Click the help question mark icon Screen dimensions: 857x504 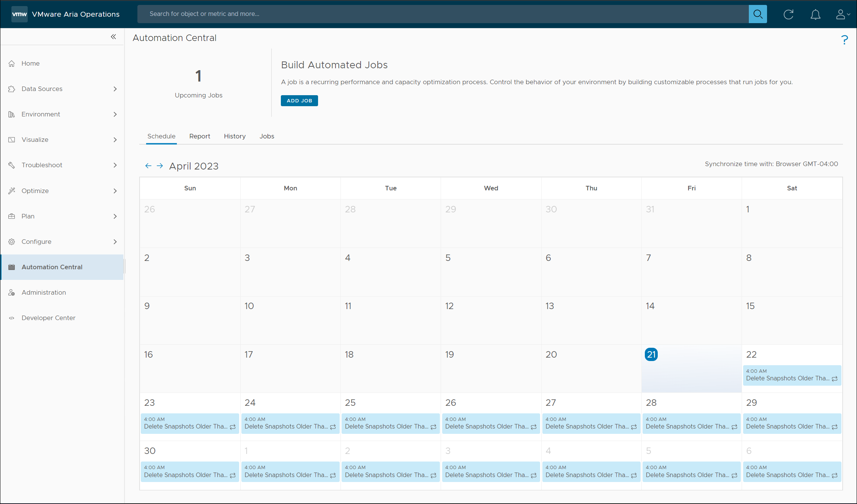844,40
